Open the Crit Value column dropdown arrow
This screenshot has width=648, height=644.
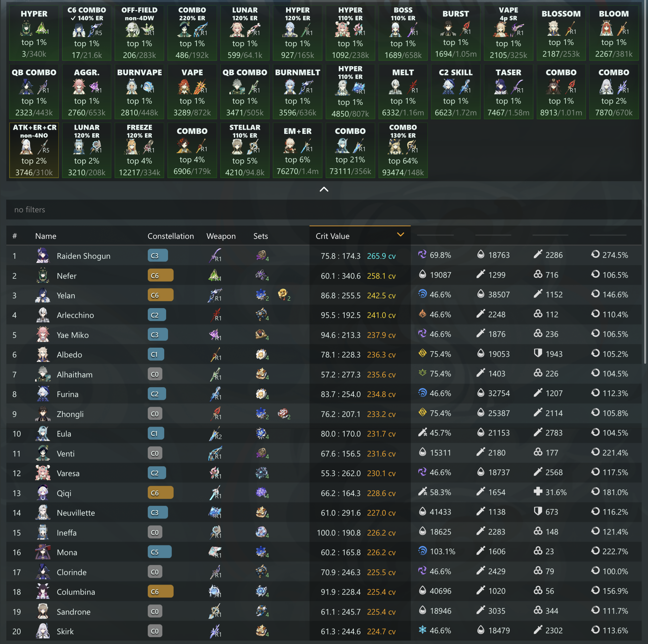(401, 235)
